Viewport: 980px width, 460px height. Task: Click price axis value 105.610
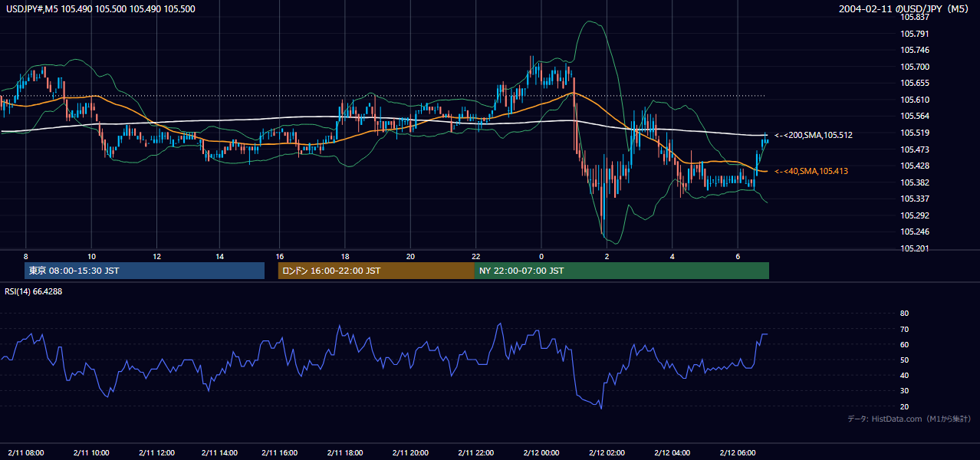pyautogui.click(x=915, y=100)
